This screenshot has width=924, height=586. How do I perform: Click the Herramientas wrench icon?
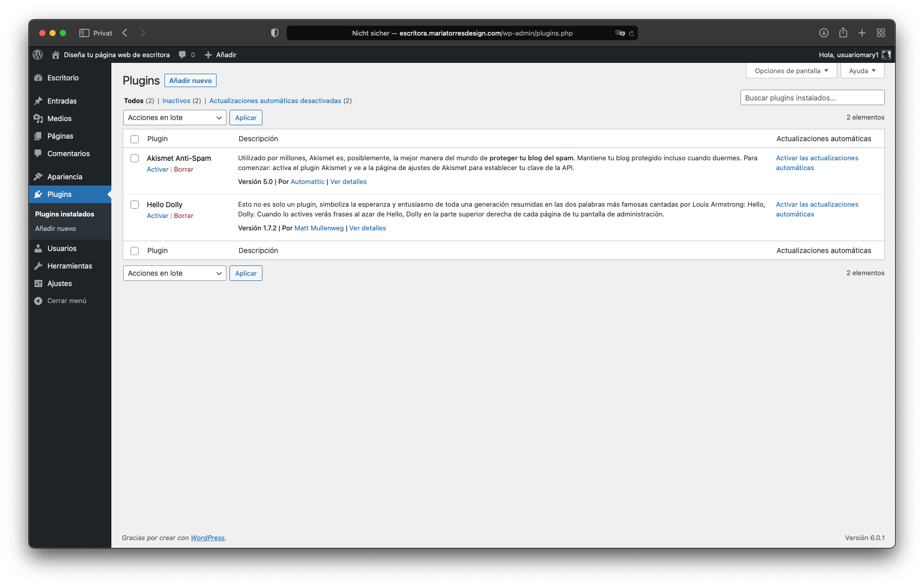[38, 266]
